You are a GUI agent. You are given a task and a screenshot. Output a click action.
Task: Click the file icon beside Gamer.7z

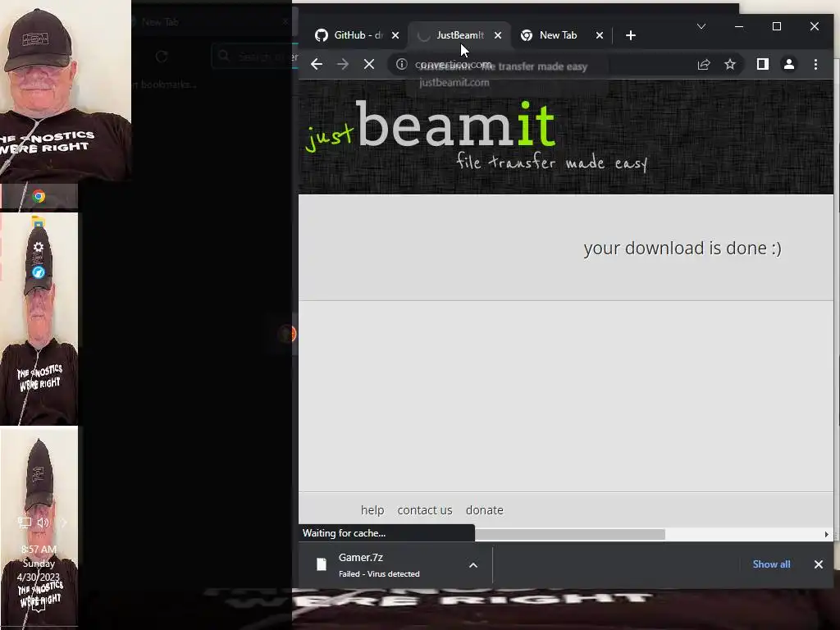pyautogui.click(x=322, y=564)
